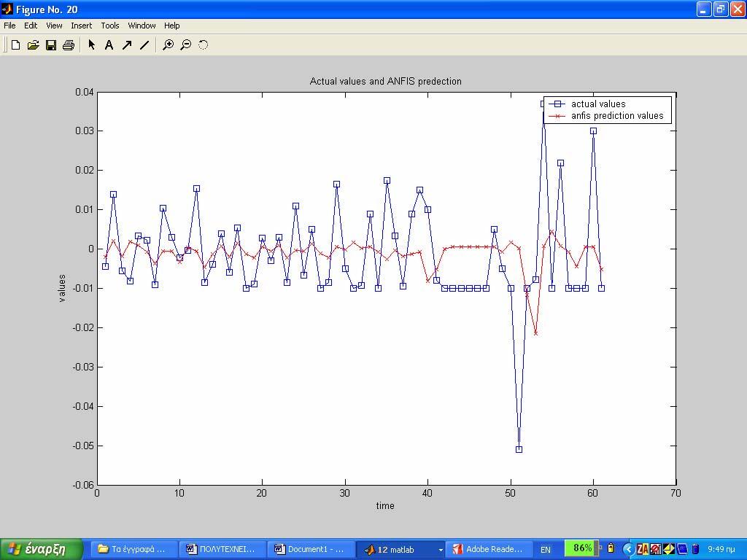Expand the 12 matlab group dropdown arrow
Image resolution: width=747 pixels, height=560 pixels.
pos(440,550)
